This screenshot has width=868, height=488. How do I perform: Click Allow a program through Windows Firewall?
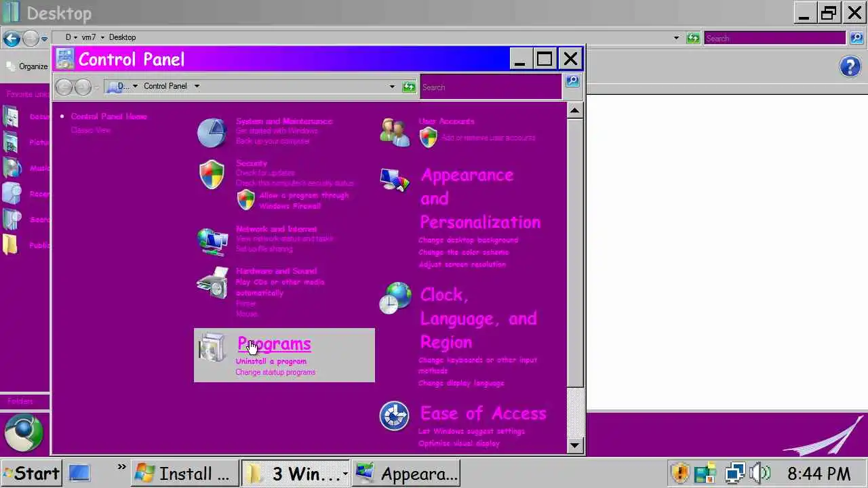click(304, 201)
